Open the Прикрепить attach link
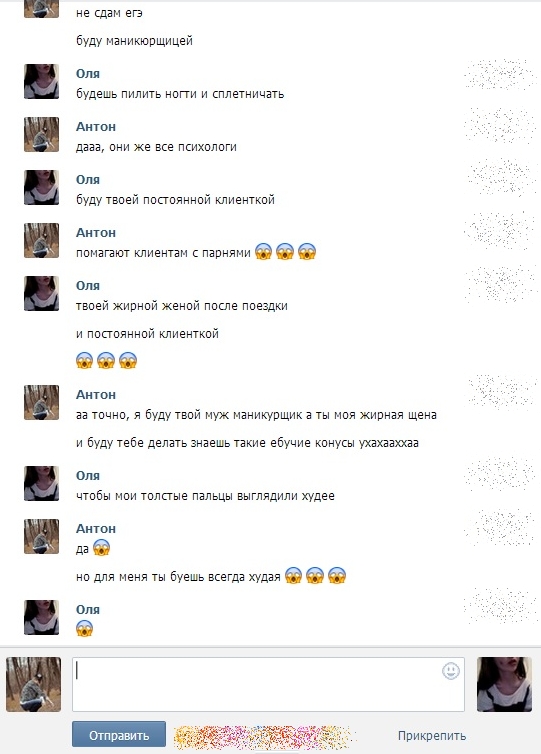Screen dimensions: 541x754 click(x=431, y=735)
